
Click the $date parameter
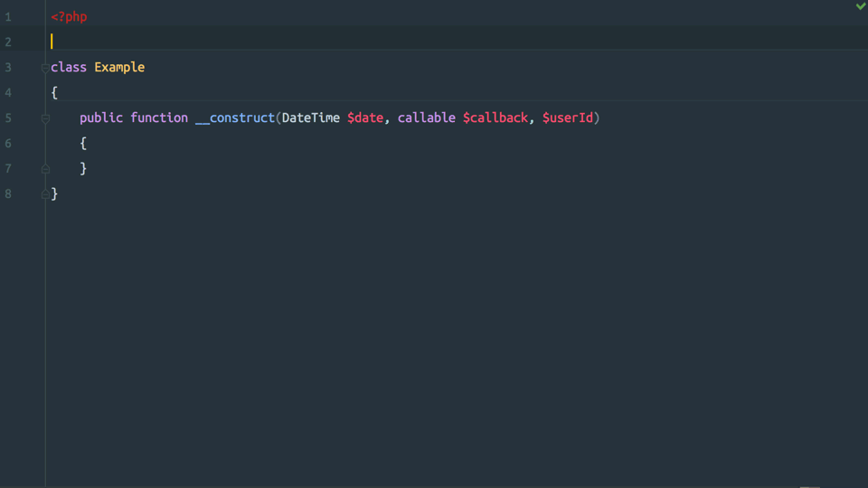pos(365,117)
